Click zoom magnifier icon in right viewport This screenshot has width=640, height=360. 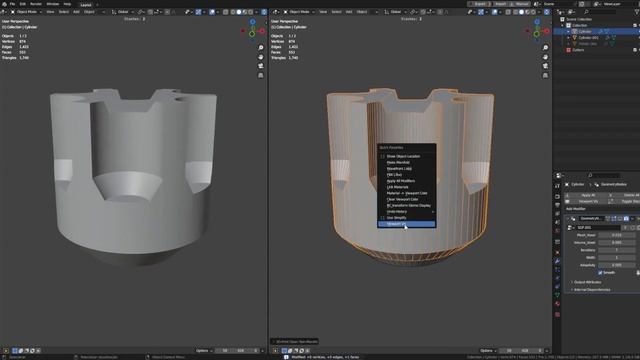tap(545, 48)
